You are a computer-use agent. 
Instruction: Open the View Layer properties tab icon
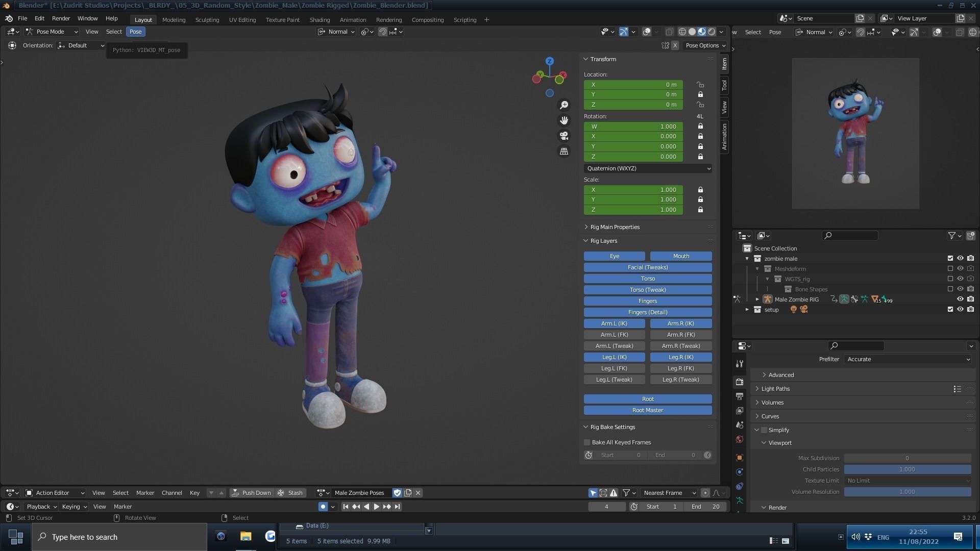click(x=740, y=411)
